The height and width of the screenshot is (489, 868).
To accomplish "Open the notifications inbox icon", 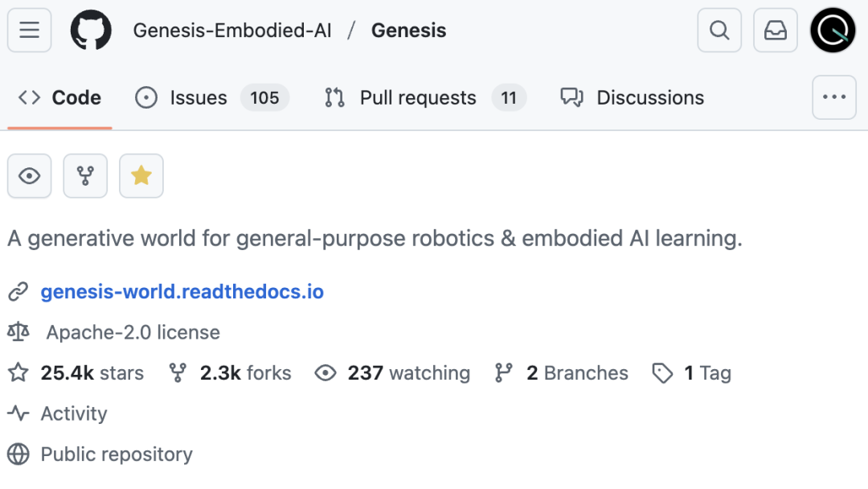I will click(775, 30).
